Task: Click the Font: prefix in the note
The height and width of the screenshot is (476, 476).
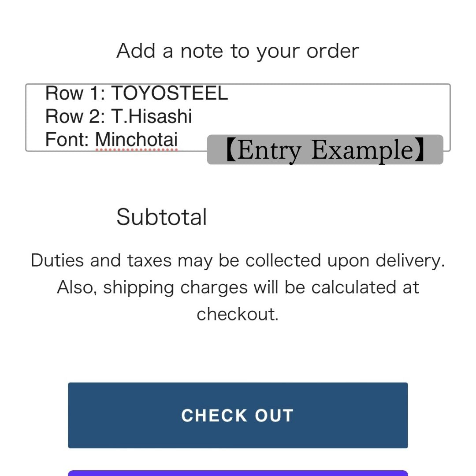Action: click(x=67, y=140)
